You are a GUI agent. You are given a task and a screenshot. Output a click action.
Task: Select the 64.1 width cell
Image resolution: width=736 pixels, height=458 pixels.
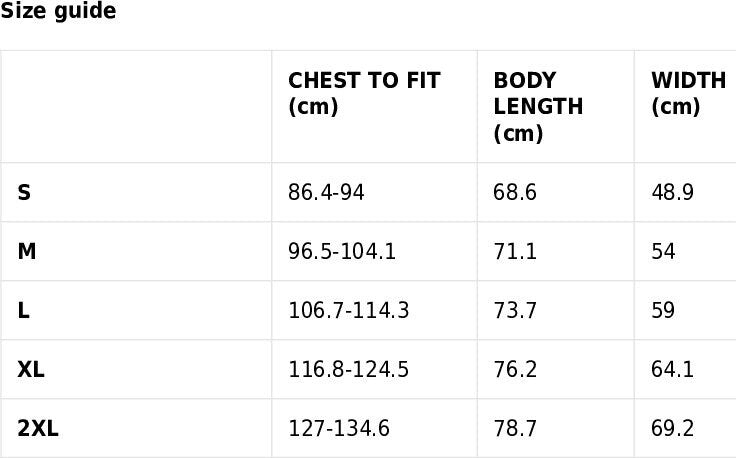click(x=672, y=369)
